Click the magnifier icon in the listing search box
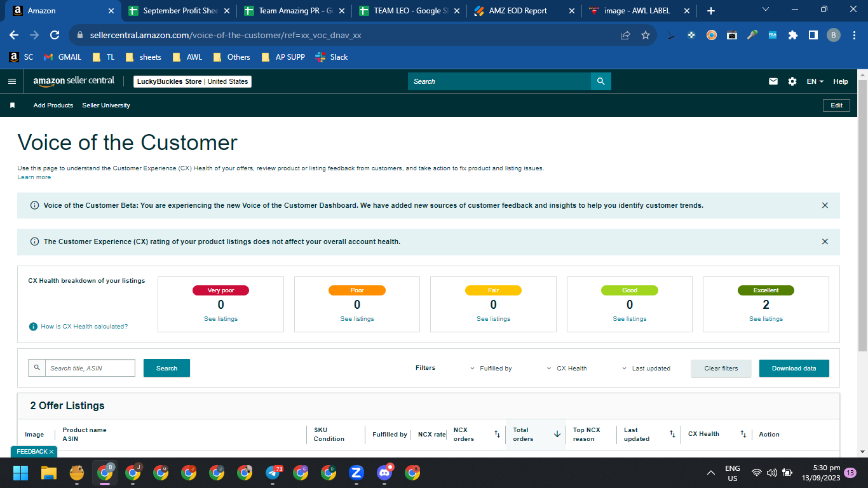The image size is (868, 488). point(37,368)
